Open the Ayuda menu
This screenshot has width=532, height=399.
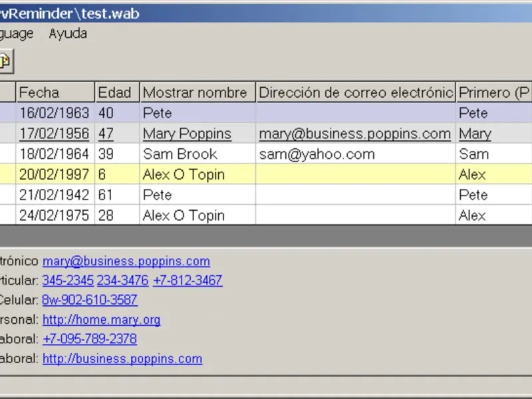click(68, 34)
